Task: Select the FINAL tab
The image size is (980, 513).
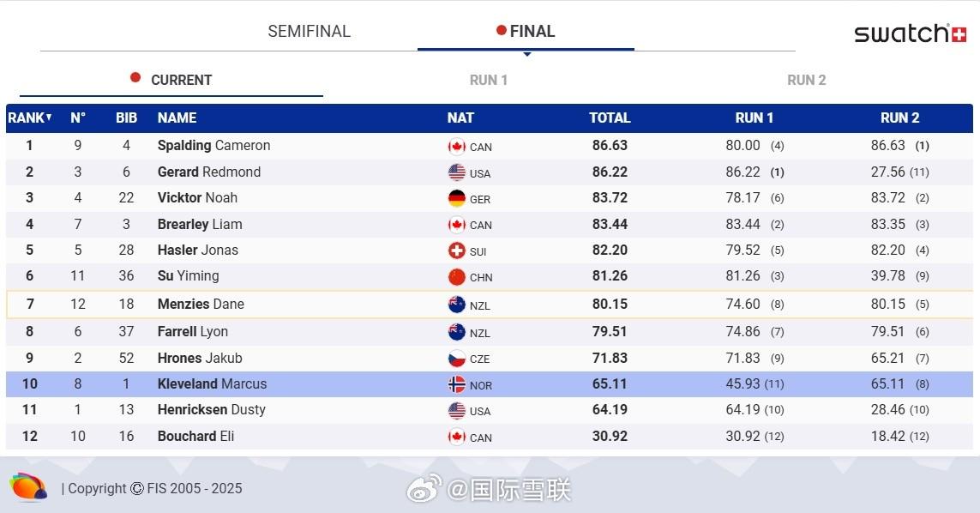Action: (526, 32)
